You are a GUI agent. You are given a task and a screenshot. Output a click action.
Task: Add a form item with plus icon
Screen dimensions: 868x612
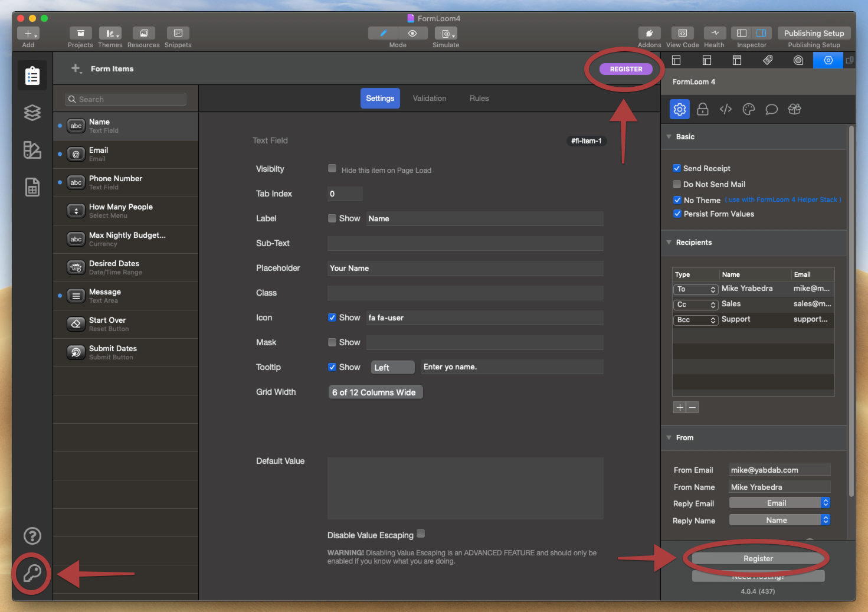(76, 68)
